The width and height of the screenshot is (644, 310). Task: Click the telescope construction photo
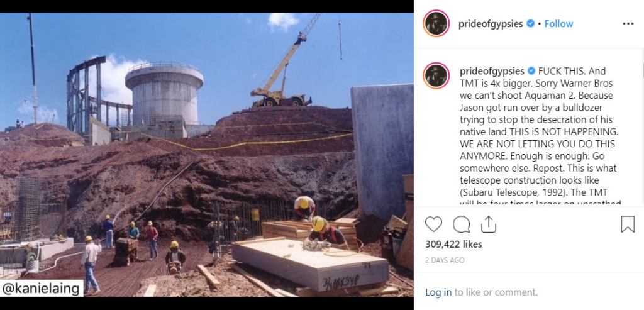[x=206, y=155]
